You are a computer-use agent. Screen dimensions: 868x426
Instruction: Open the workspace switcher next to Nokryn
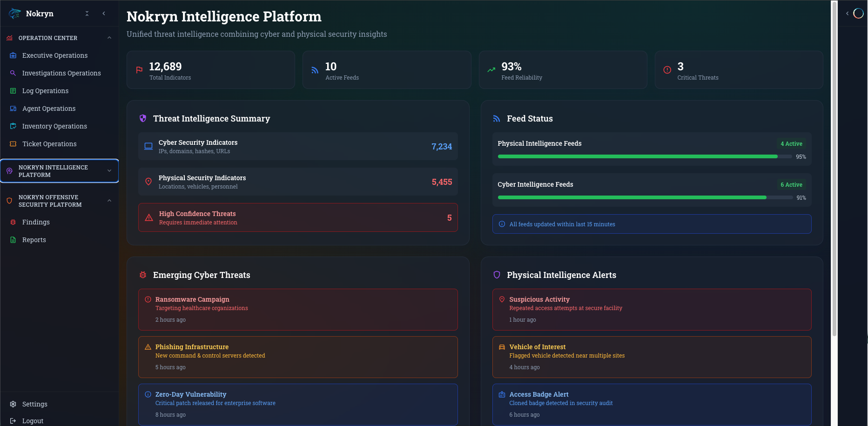tap(87, 14)
